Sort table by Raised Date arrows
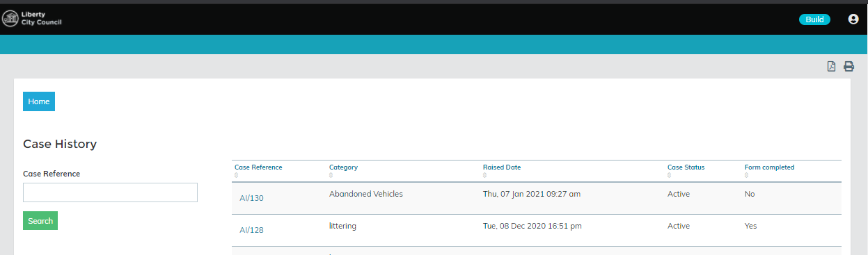This screenshot has width=868, height=255. (x=485, y=175)
